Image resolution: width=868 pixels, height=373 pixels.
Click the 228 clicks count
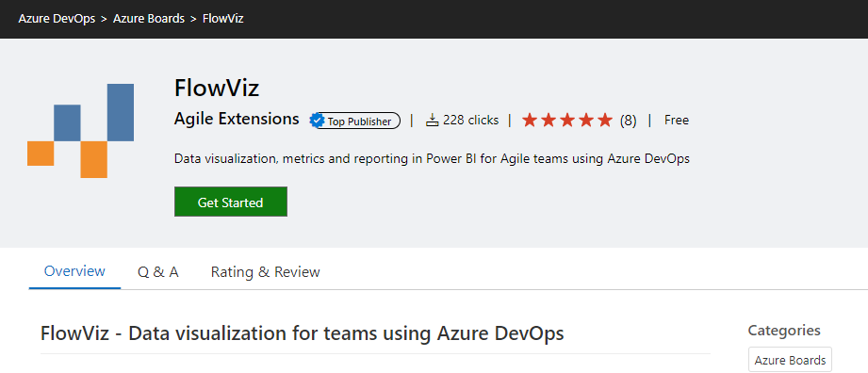tap(470, 120)
